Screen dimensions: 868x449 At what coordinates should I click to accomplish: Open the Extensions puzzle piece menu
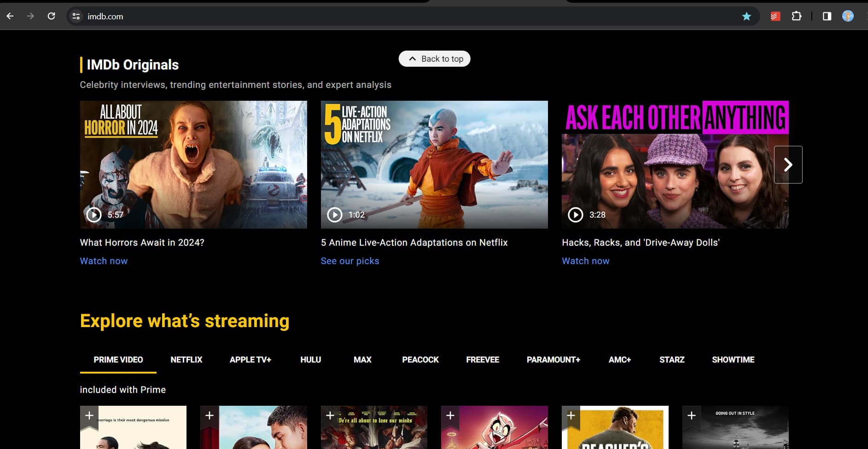click(796, 17)
